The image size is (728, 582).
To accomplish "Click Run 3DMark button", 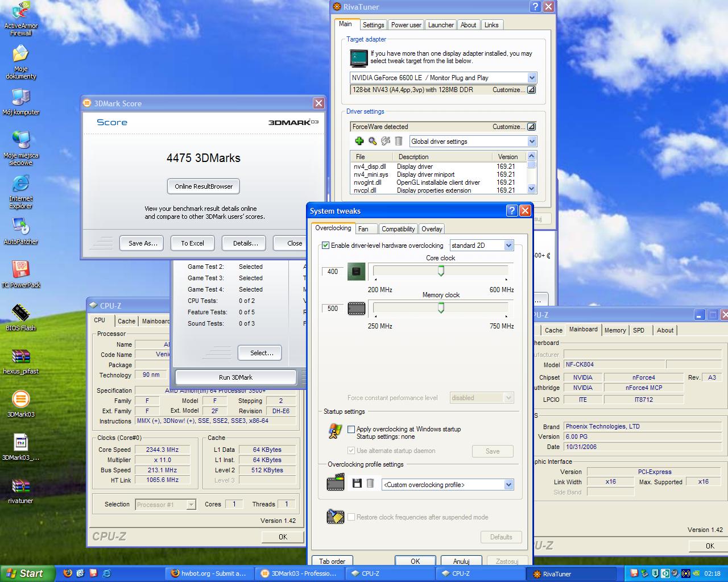I will click(x=235, y=377).
